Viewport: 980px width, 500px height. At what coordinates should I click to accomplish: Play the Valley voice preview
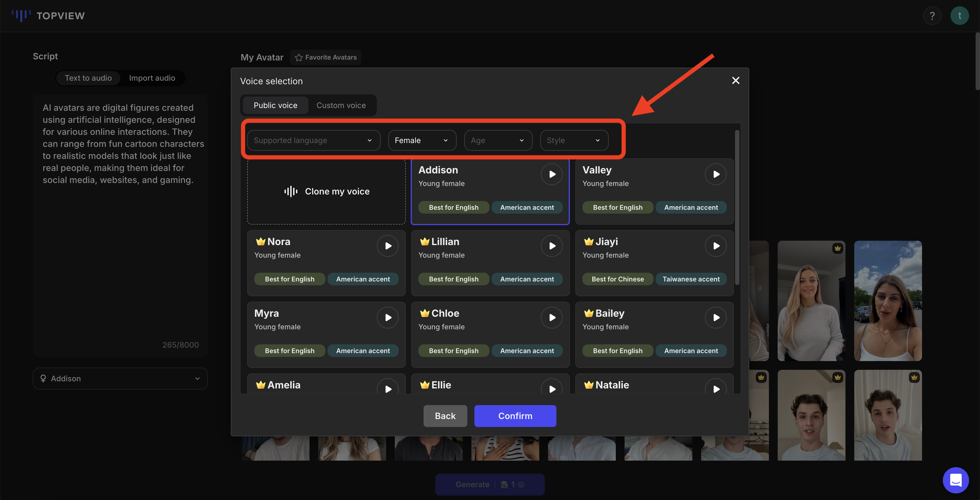pos(716,174)
